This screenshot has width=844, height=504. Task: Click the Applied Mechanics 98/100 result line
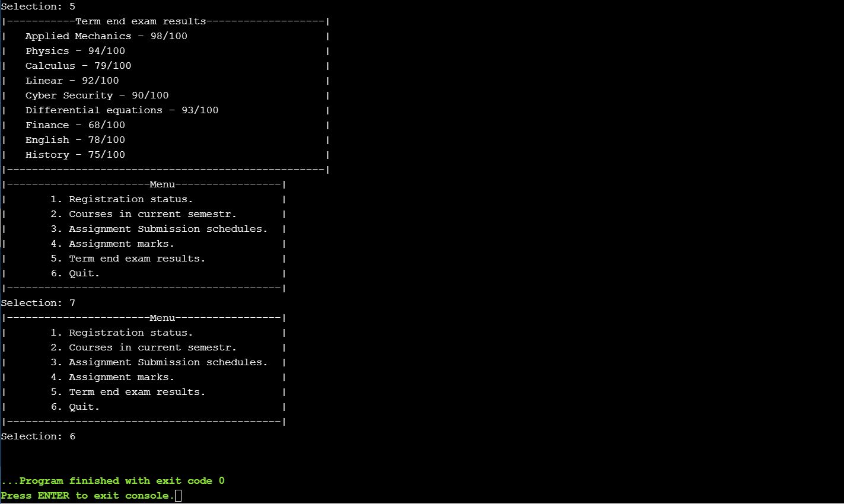coord(106,36)
